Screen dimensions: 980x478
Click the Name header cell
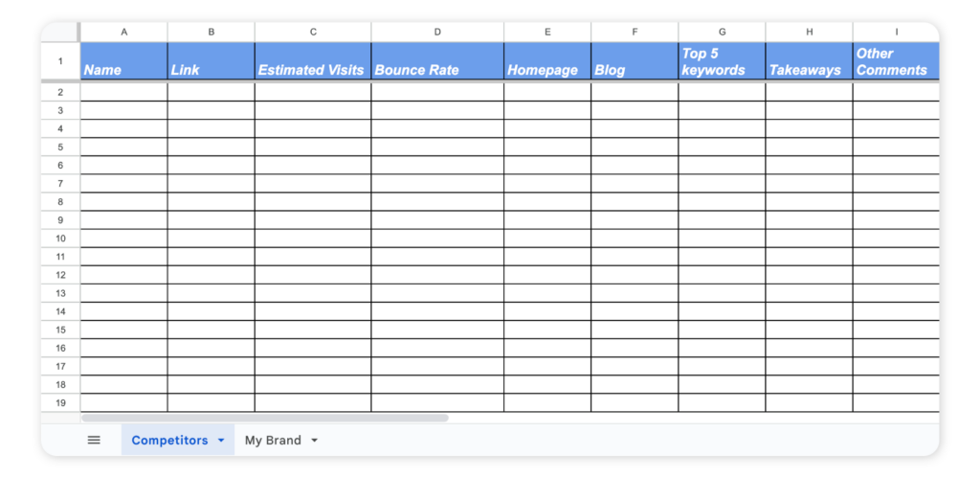coord(123,61)
